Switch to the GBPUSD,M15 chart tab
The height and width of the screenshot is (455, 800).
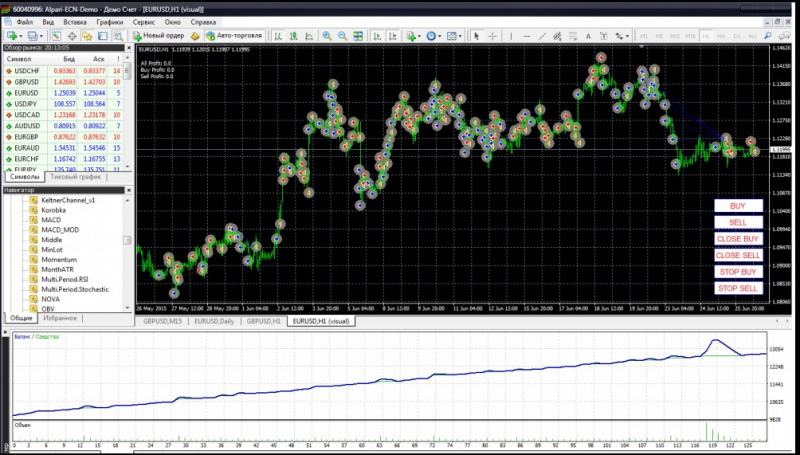pyautogui.click(x=162, y=322)
